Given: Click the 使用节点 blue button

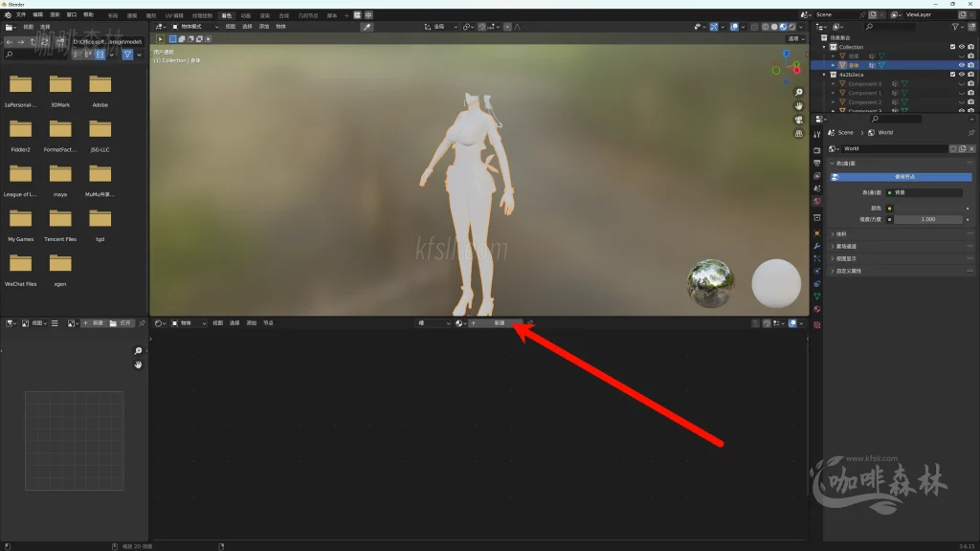Looking at the screenshot, I should coord(901,177).
